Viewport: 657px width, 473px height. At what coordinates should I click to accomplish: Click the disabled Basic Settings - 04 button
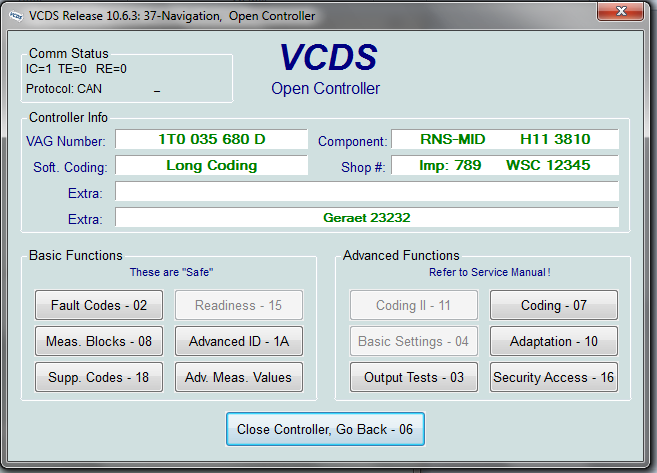point(414,341)
